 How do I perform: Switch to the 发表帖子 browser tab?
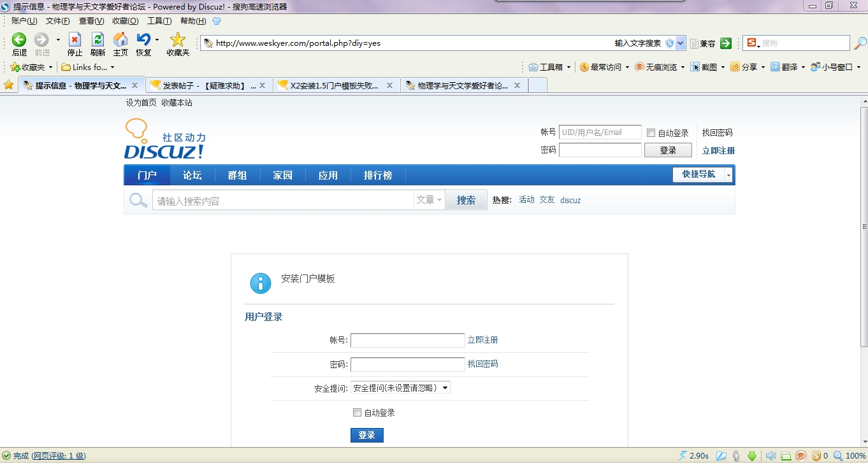pos(209,85)
